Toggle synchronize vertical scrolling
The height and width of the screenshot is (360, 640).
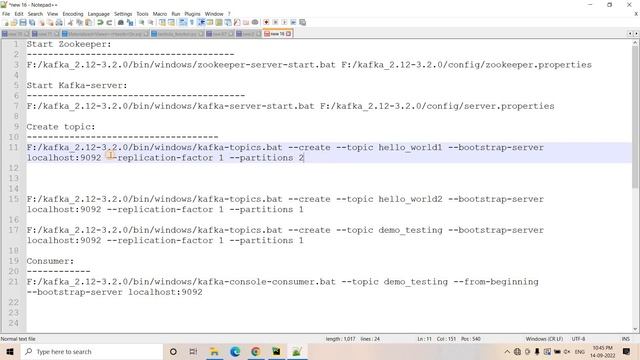162,22
